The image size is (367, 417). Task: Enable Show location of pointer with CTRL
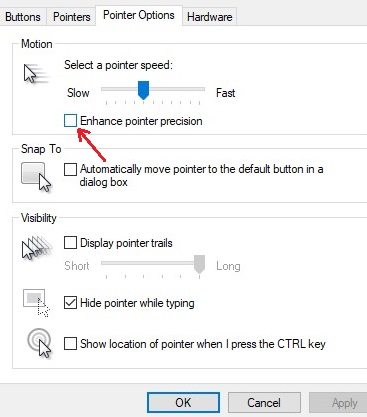click(x=70, y=344)
